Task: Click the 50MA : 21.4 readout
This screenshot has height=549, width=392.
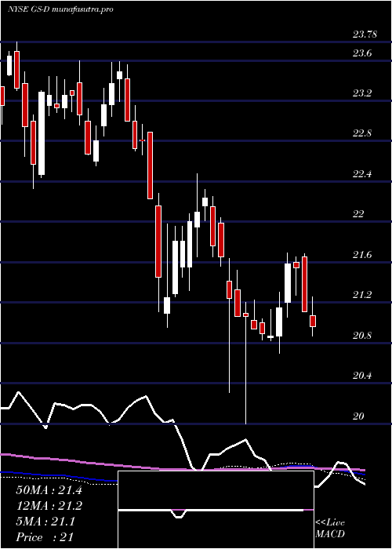Action: 49,490
